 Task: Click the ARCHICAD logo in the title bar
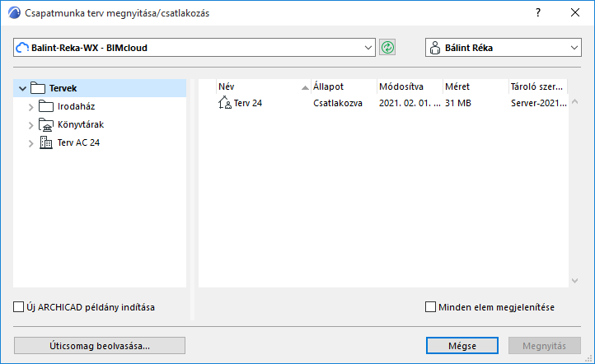(x=14, y=13)
